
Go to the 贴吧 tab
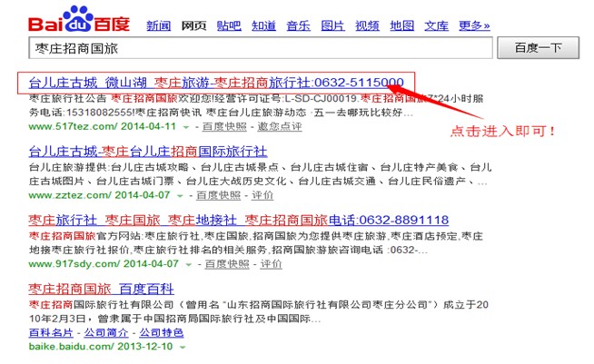(x=229, y=25)
